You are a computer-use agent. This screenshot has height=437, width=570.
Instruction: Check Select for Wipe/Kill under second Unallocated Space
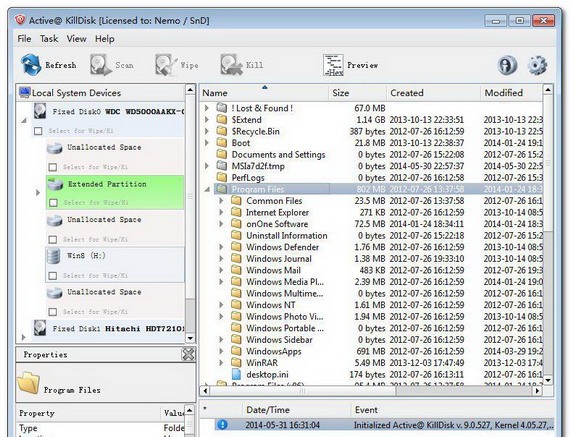(53, 239)
